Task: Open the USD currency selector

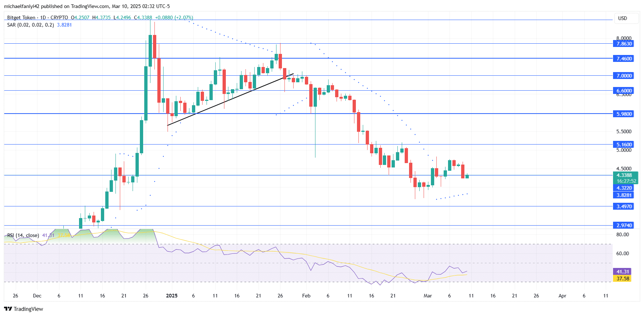Action: (x=627, y=18)
